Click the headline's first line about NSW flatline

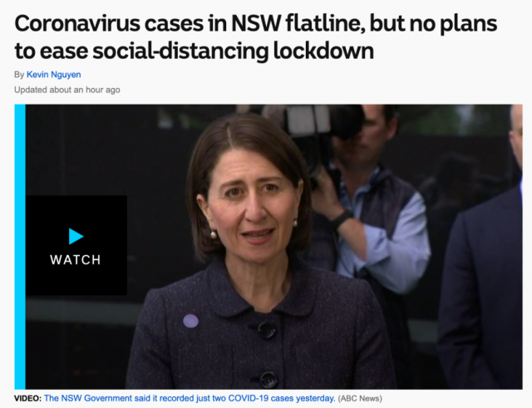pos(256,23)
